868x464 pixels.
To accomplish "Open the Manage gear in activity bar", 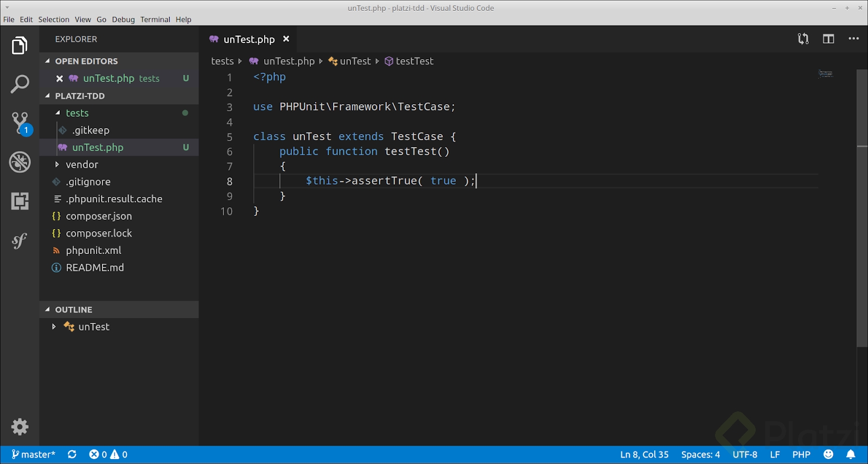I will pyautogui.click(x=20, y=427).
